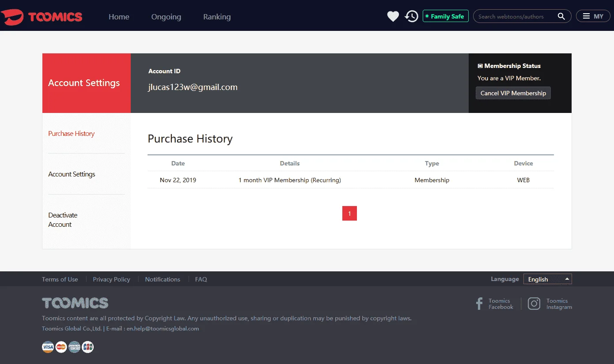
Task: Click the Purchase History page heading
Action: [190, 139]
